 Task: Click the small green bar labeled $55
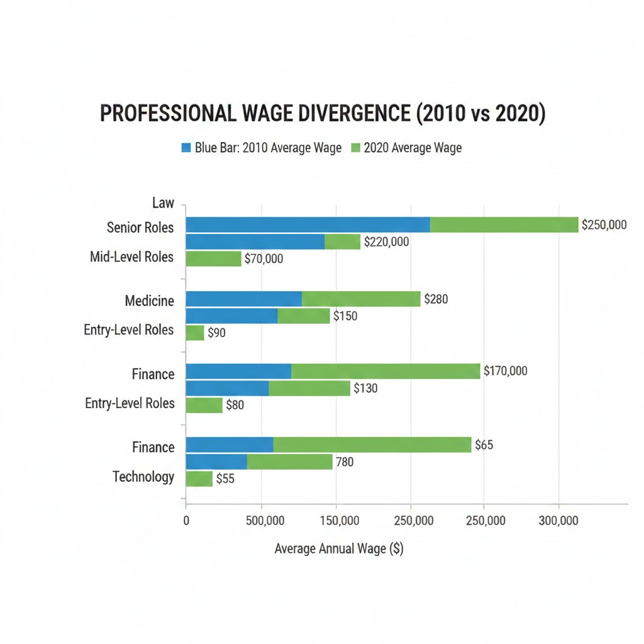point(198,479)
